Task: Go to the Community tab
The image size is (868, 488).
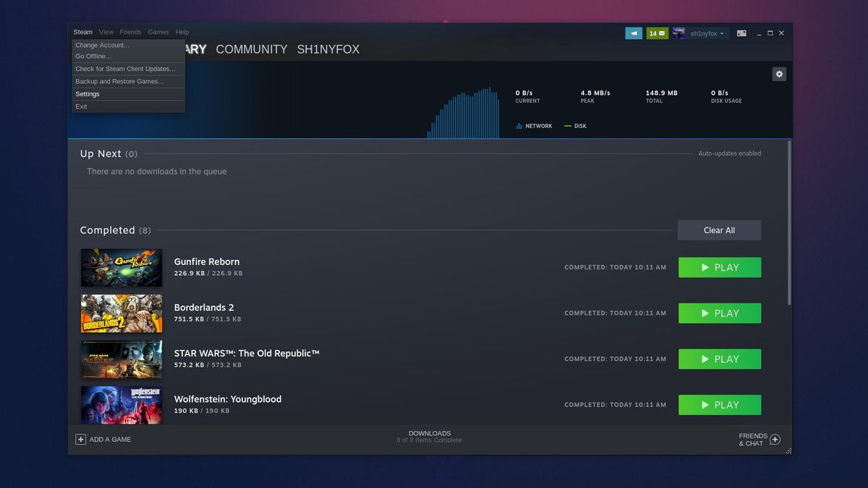Action: [252, 49]
